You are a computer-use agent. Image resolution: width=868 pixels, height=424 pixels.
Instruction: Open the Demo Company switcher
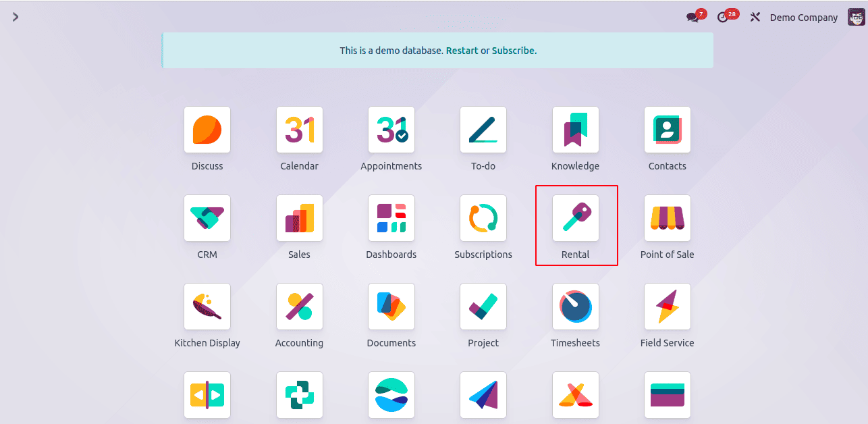coord(803,18)
